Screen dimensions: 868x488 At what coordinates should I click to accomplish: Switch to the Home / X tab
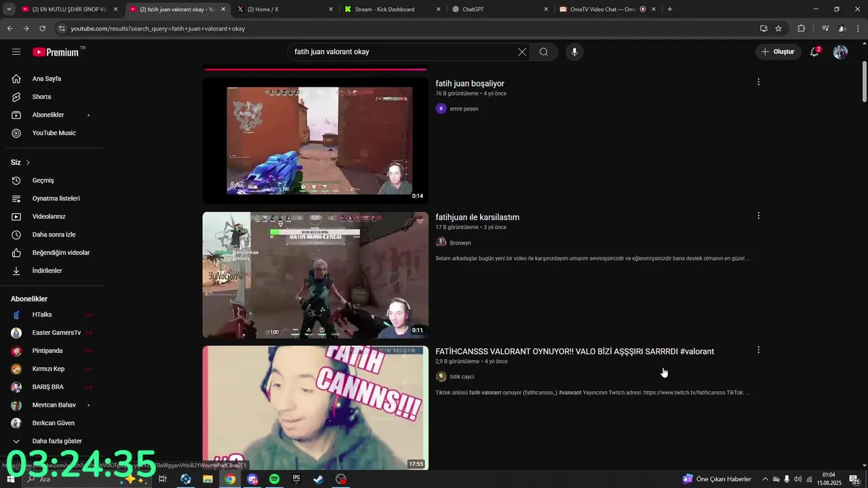tap(284, 9)
